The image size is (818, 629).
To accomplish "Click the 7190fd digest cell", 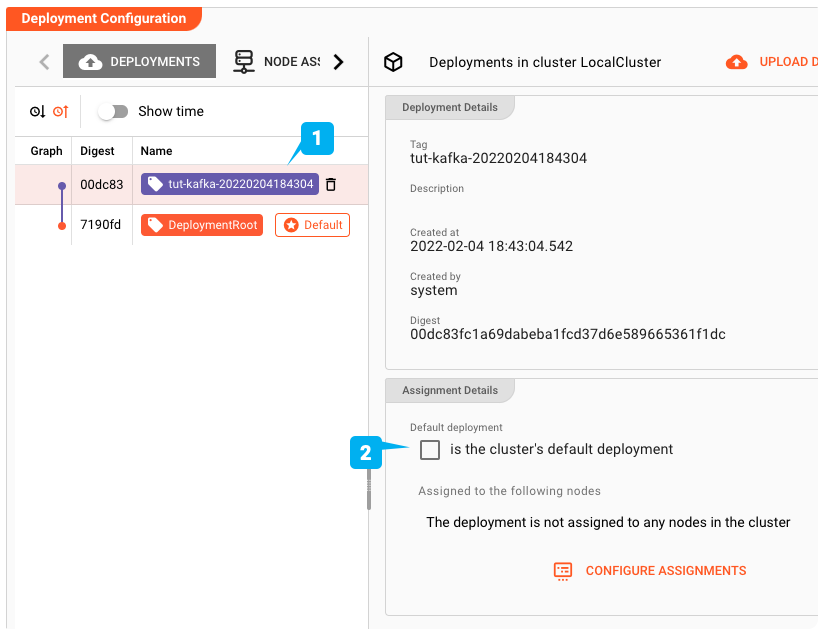I will (100, 225).
